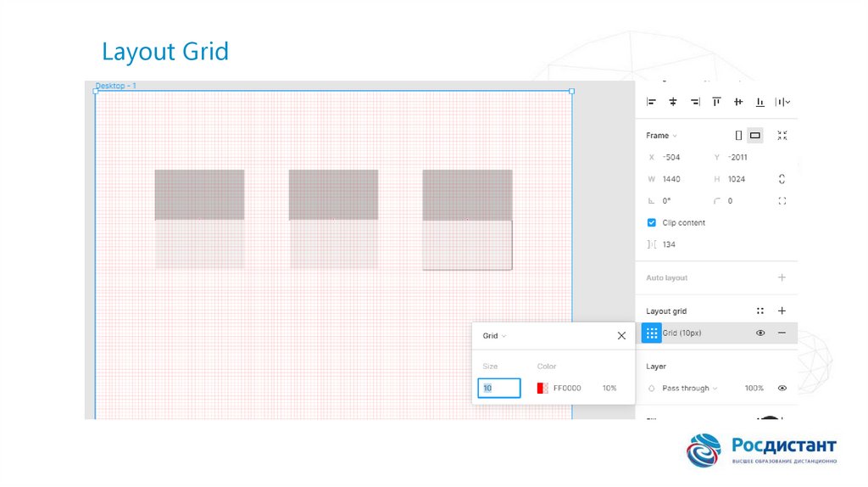The height and width of the screenshot is (487, 868).
Task: Add a new layout grid
Action: [x=782, y=311]
